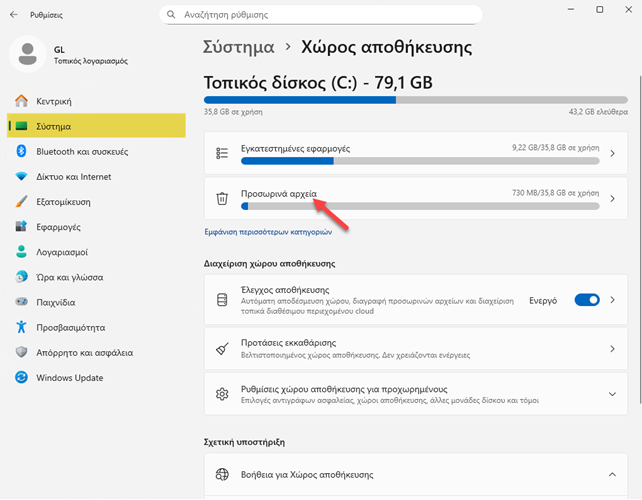Click the Προσωρινά αρχεία usage bar
Screen dimensions: 642x500
[420, 206]
